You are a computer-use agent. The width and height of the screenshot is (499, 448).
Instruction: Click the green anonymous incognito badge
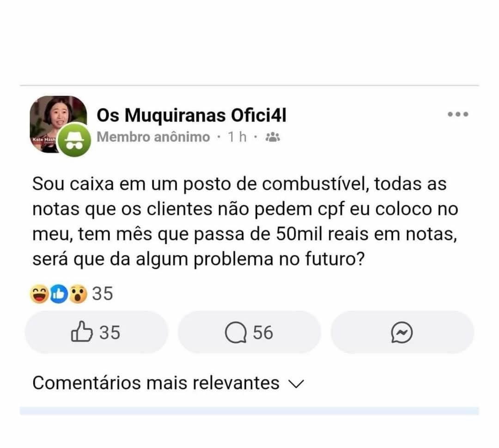(74, 140)
